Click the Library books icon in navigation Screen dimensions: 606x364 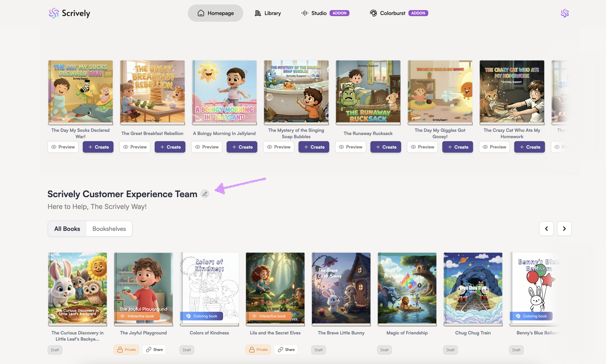257,13
